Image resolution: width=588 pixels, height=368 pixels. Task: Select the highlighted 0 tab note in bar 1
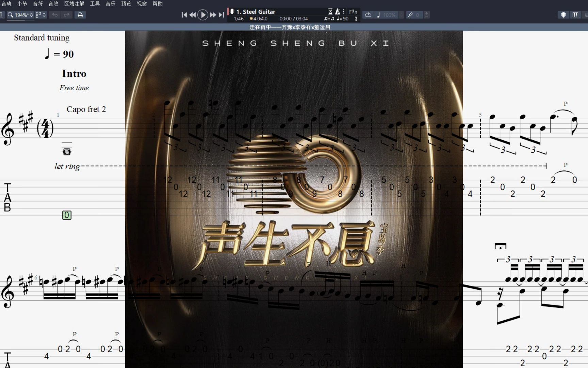(x=67, y=215)
